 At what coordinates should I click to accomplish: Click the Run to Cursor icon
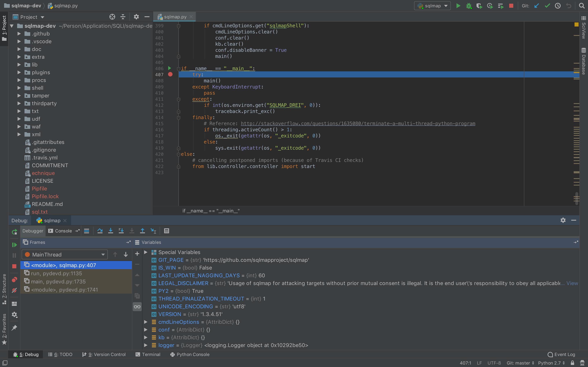tap(153, 231)
